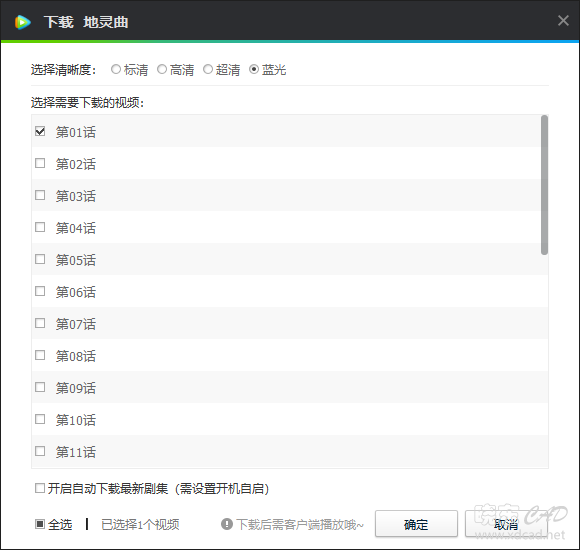Select 高清 quality radio button
This screenshot has width=580, height=550.
click(x=162, y=69)
